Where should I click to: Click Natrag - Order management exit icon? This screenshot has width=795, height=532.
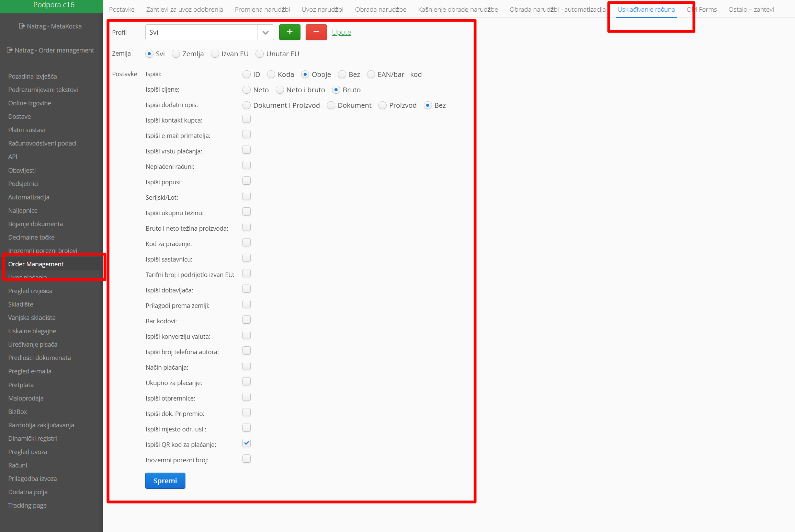(x=10, y=50)
